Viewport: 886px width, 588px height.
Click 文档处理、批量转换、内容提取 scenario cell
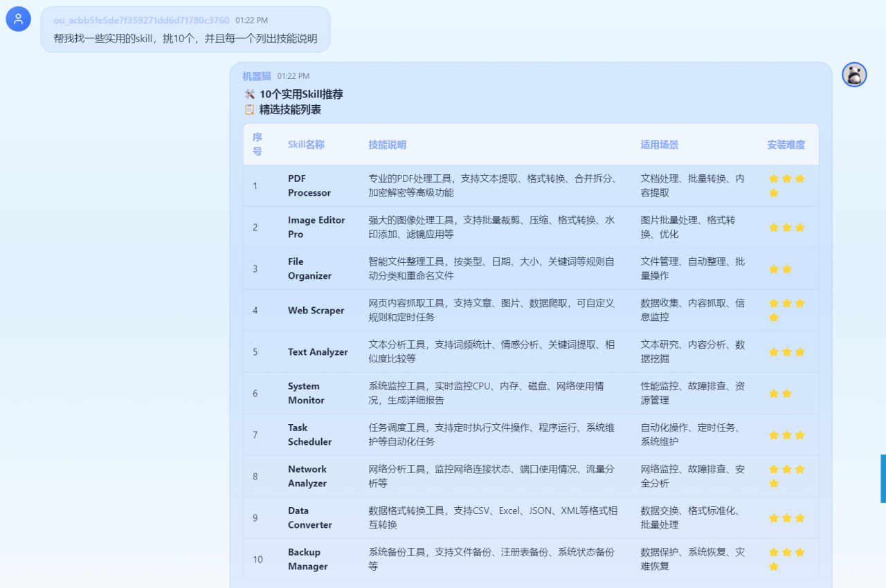coord(693,185)
